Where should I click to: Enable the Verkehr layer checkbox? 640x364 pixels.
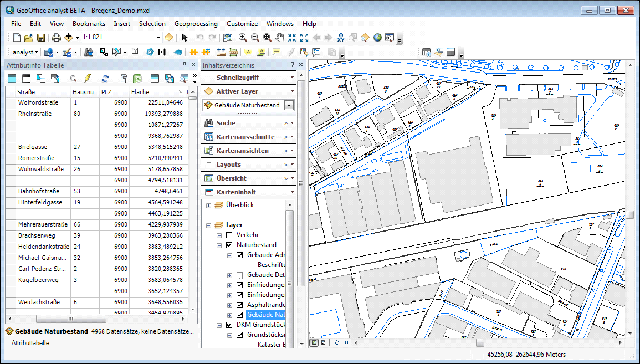pyautogui.click(x=229, y=235)
